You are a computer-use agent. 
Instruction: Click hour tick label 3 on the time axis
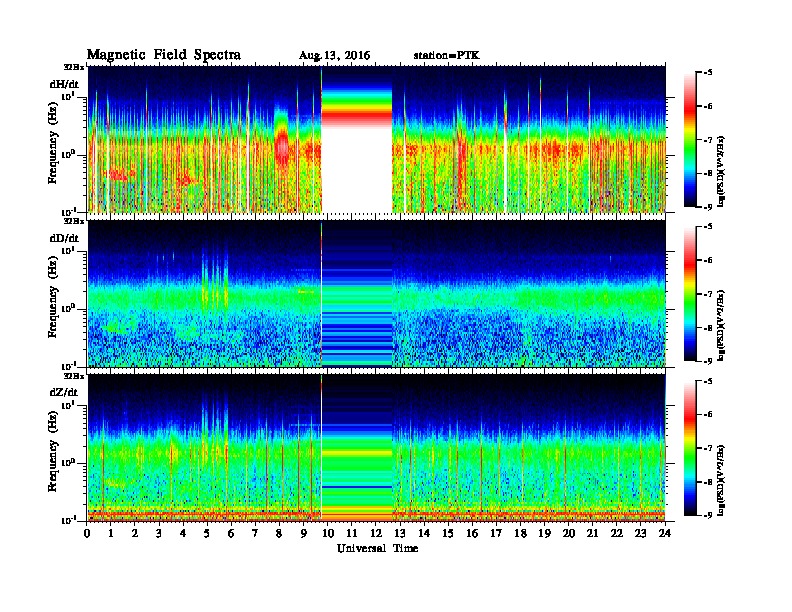click(x=159, y=534)
